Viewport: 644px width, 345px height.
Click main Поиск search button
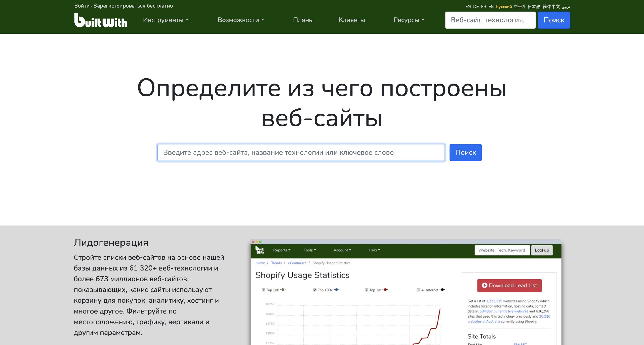465,152
